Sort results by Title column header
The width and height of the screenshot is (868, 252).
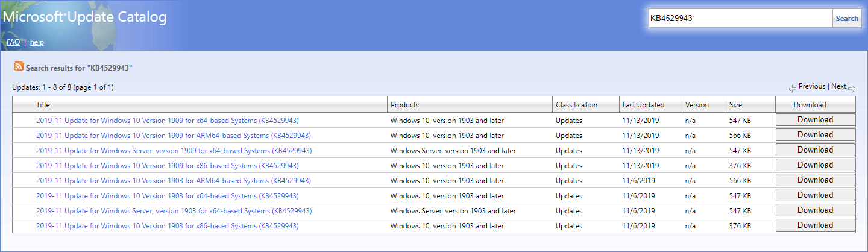(x=43, y=105)
